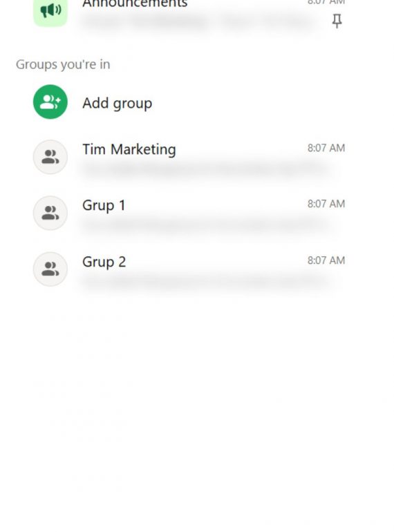Click the 8:07 AM timestamp on Grup 2
The width and height of the screenshot is (394, 532).
pyautogui.click(x=326, y=260)
